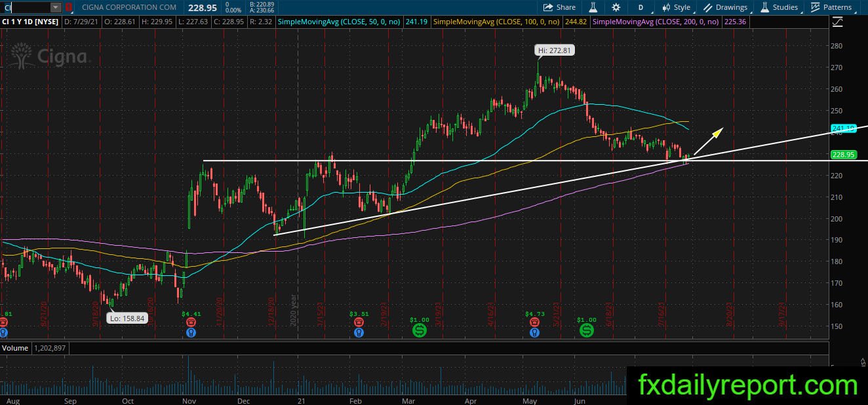Viewport: 868px width, 405px height.
Task: Click the red earnings phone icon under $4.41
Action: pyautogui.click(x=191, y=322)
